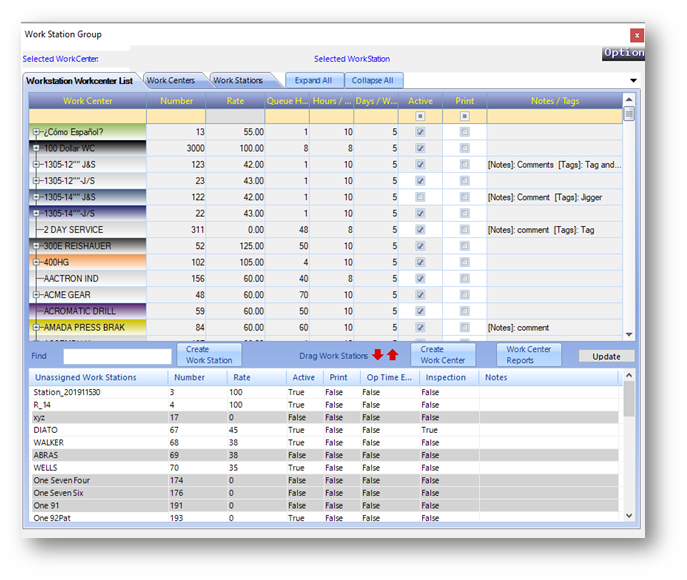The height and width of the screenshot is (580, 687).
Task: Open Work Center Reports
Action: (528, 355)
